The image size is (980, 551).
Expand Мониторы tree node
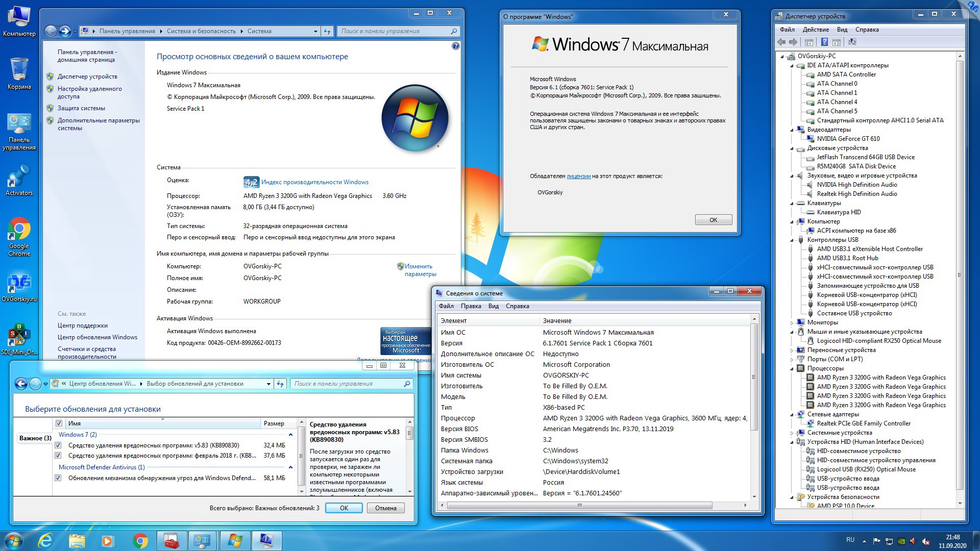coord(792,322)
